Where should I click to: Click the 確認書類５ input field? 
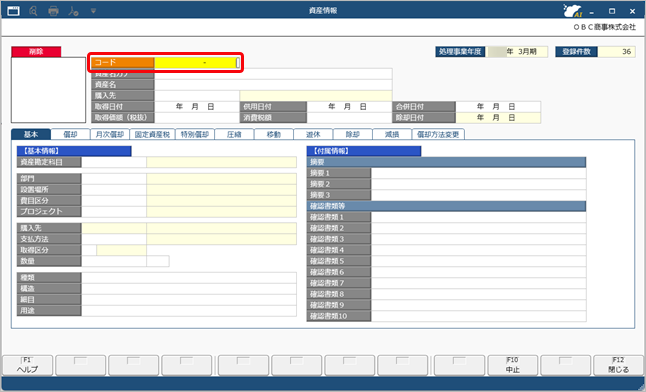click(x=479, y=261)
